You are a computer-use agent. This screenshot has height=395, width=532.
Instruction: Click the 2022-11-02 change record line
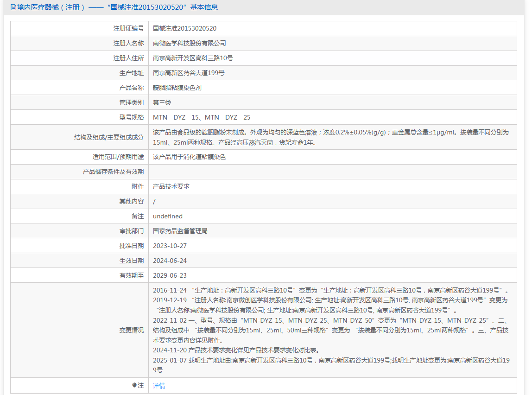331,330
